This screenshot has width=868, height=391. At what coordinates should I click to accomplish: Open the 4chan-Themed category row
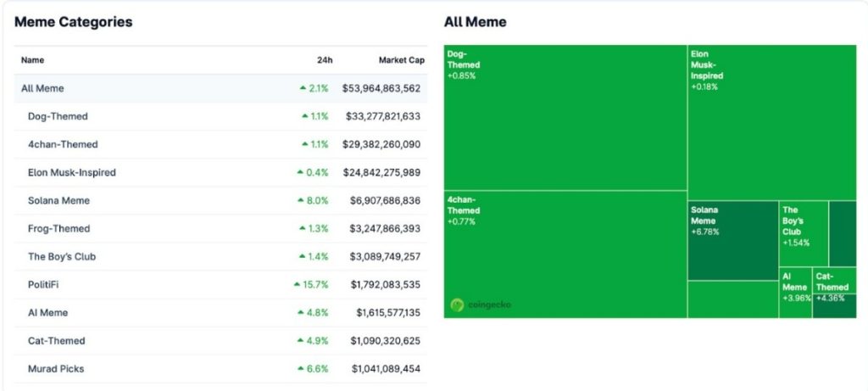63,144
